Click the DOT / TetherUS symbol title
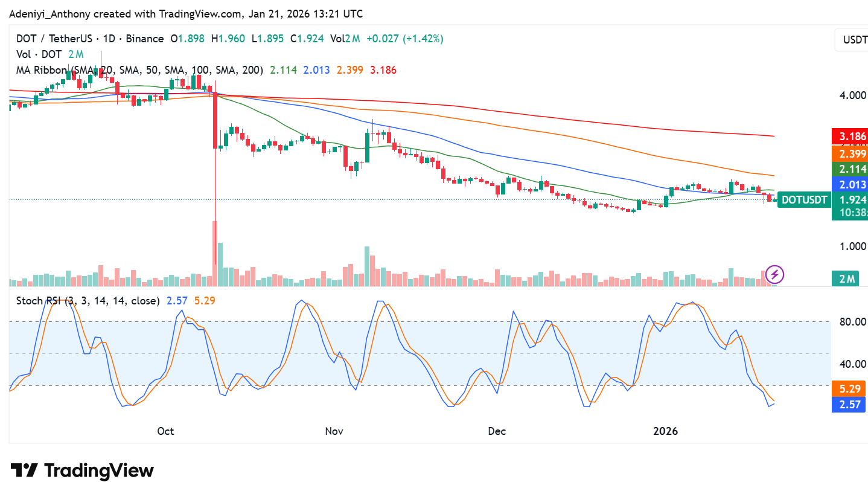Viewport: 868px width, 482px height. tap(54, 39)
